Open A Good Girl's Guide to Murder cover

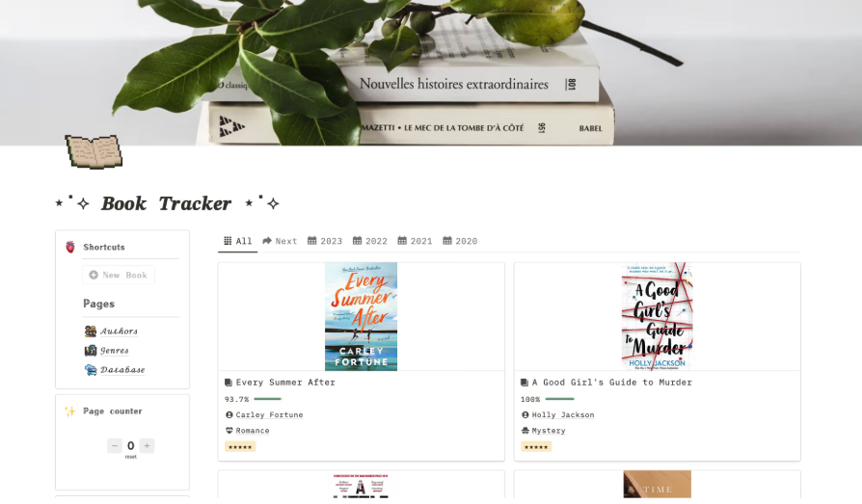(657, 316)
